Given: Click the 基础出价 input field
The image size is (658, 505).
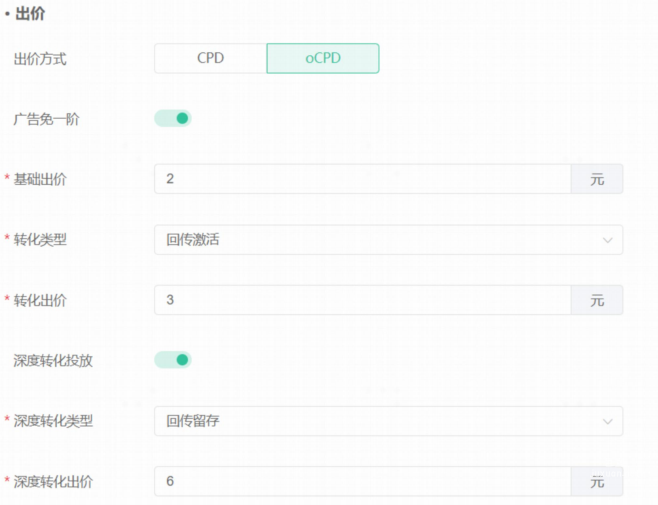Looking at the screenshot, I should point(362,179).
